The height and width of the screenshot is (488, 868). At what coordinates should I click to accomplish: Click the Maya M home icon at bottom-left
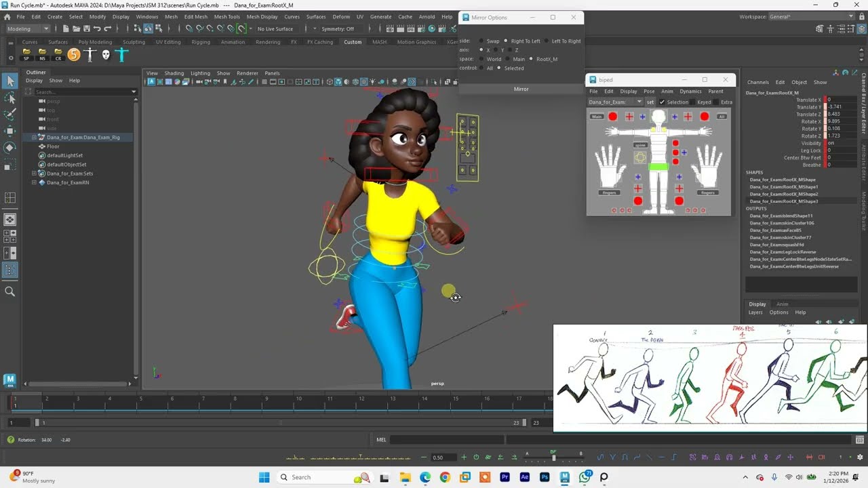click(9, 380)
